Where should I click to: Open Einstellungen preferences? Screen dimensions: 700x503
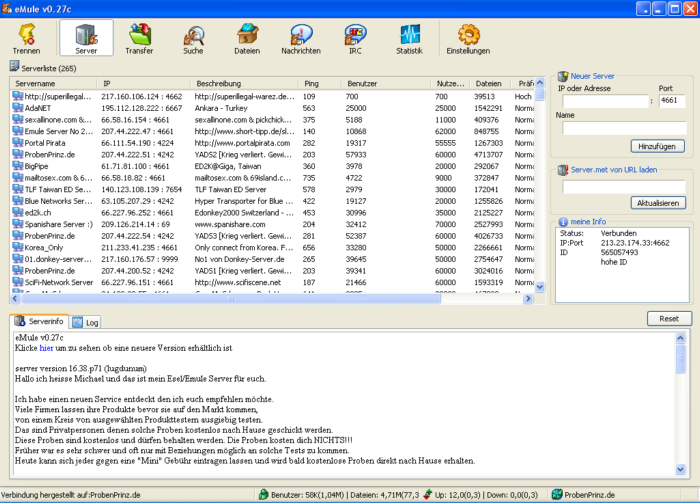[x=468, y=37]
